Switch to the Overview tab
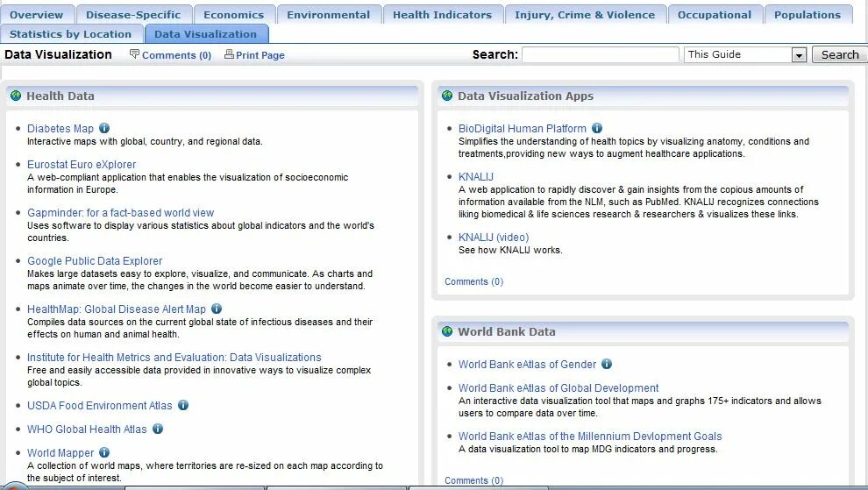This screenshot has width=868, height=490. [37, 15]
